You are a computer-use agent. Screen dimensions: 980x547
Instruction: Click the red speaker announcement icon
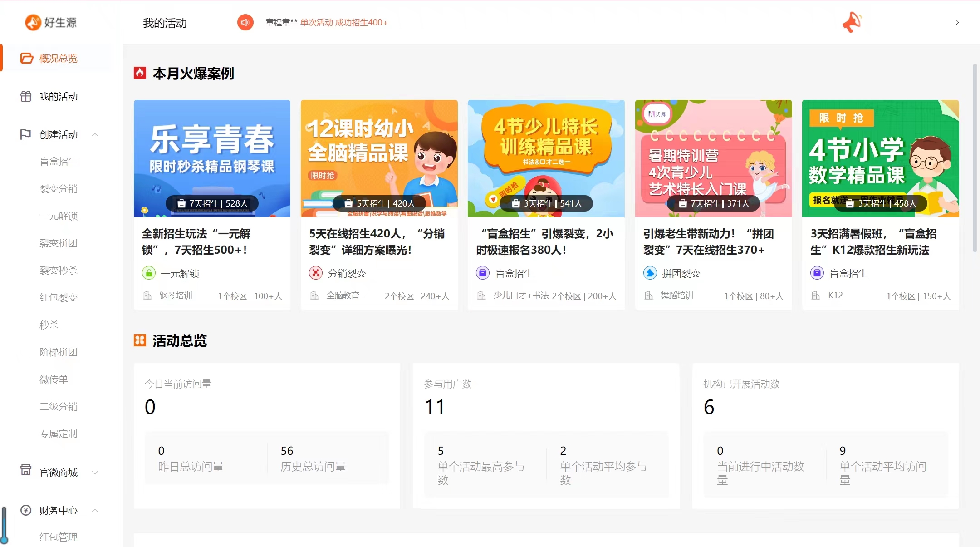(x=245, y=22)
